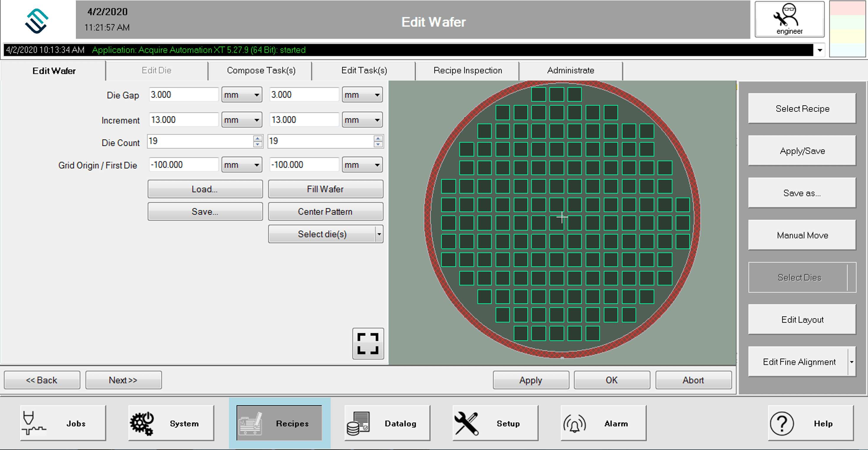Expand the Select die(s) dropdown arrow

[379, 234]
